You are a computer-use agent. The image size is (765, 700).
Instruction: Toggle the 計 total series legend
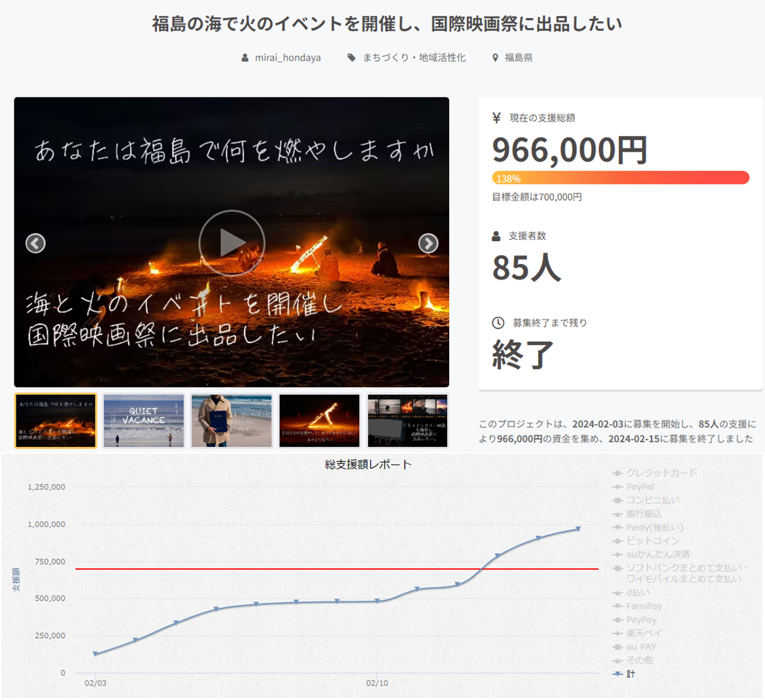[x=630, y=674]
